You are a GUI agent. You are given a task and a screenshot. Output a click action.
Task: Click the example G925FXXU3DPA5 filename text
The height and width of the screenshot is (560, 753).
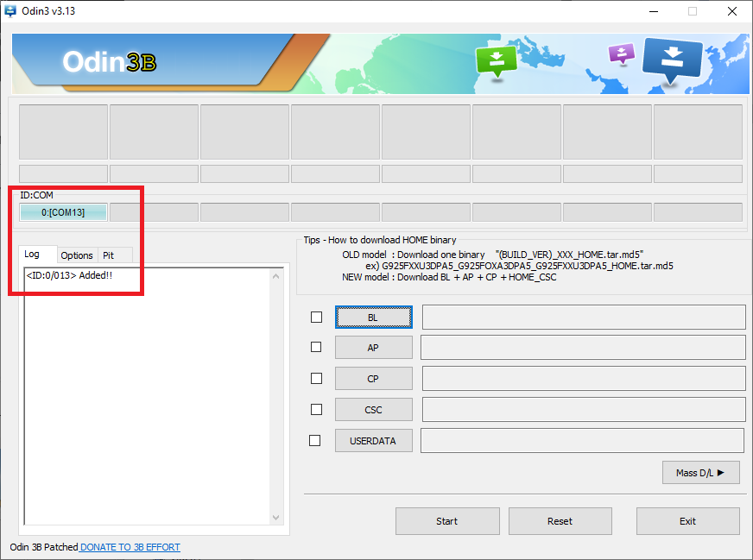528,266
